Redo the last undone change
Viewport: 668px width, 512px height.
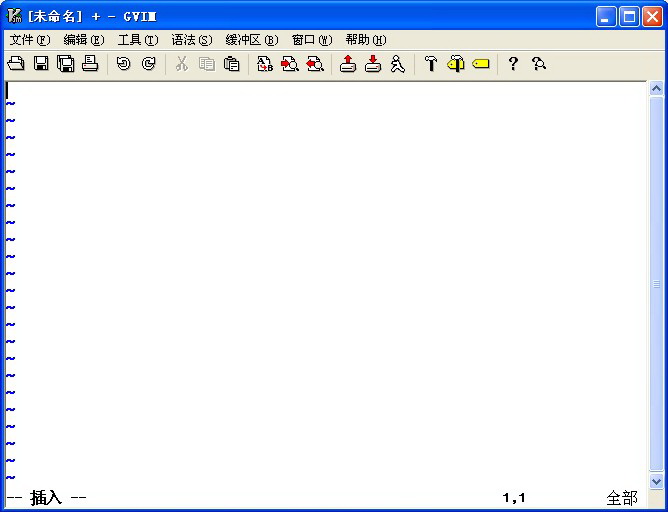click(148, 64)
